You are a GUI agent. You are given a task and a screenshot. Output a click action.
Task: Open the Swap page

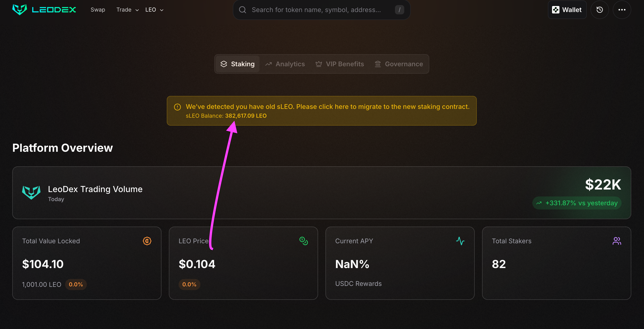coord(98,10)
